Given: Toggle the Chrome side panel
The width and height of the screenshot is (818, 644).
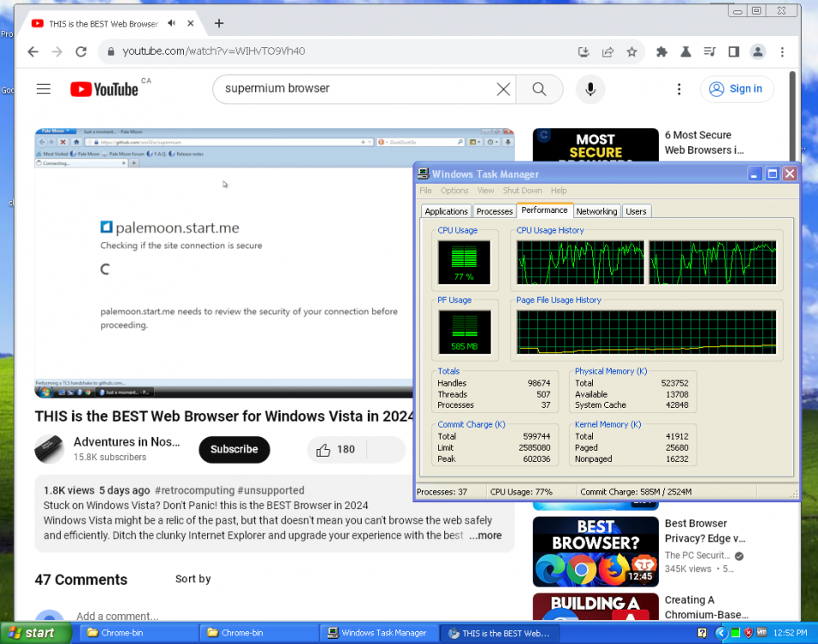Looking at the screenshot, I should pos(733,52).
